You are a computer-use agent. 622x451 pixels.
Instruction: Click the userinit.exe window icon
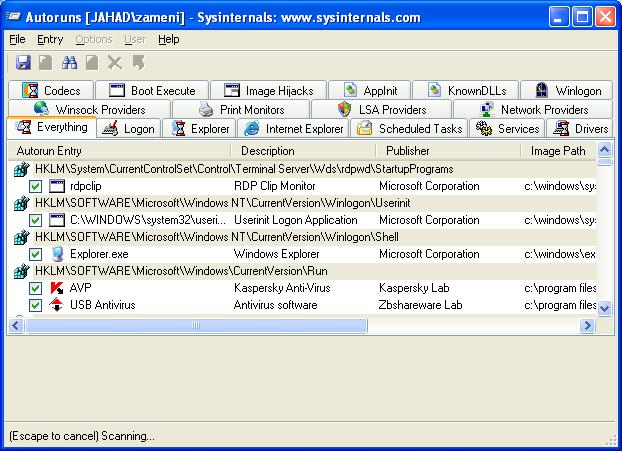(57, 220)
